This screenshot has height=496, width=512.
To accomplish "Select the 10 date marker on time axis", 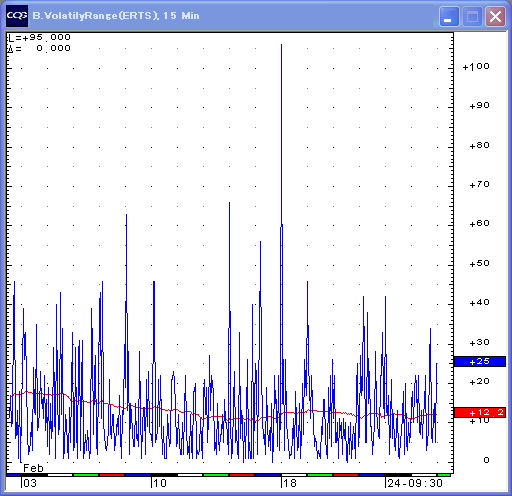I will coord(159,483).
